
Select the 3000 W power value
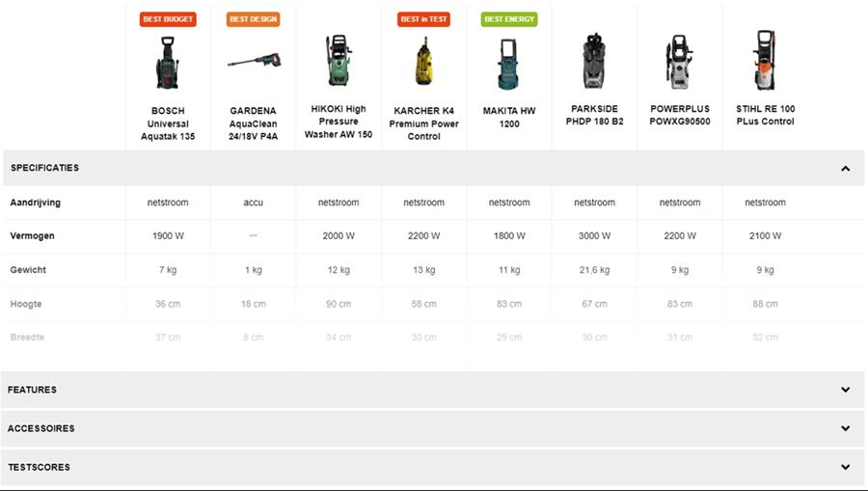click(x=594, y=235)
